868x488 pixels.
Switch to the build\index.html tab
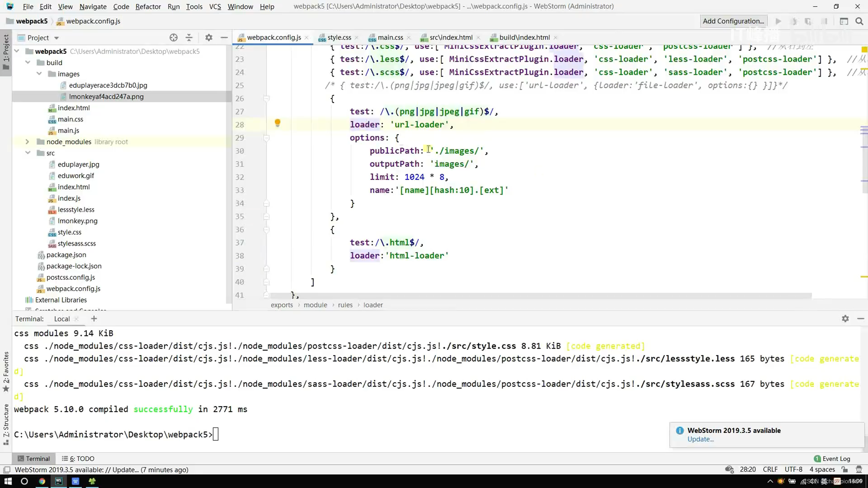click(x=524, y=37)
